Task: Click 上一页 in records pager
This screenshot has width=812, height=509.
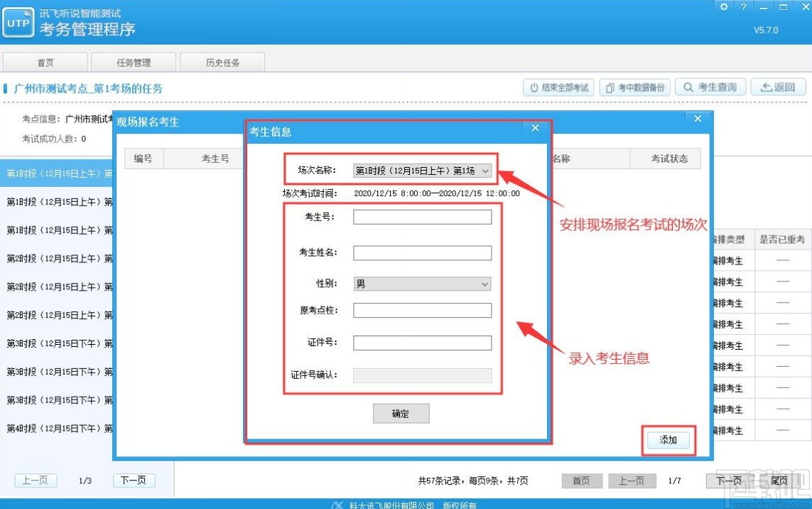Action: [x=632, y=481]
